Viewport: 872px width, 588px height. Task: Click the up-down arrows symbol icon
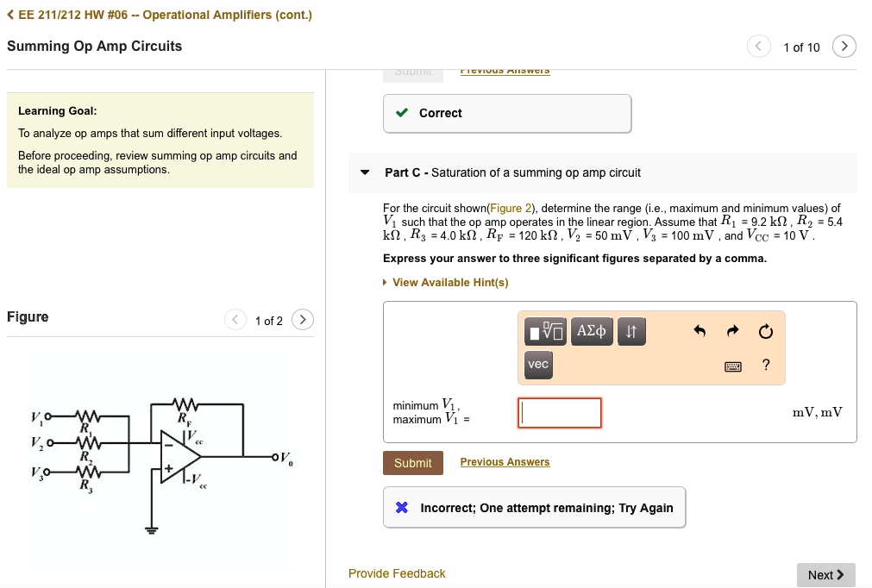click(631, 331)
